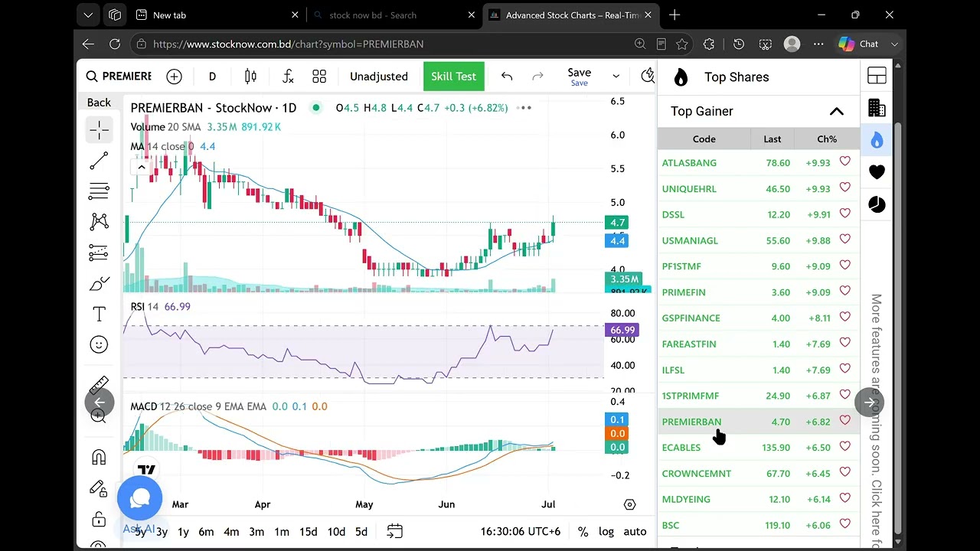Image resolution: width=980 pixels, height=551 pixels.
Task: Change the candlestick chart style
Action: (x=250, y=76)
